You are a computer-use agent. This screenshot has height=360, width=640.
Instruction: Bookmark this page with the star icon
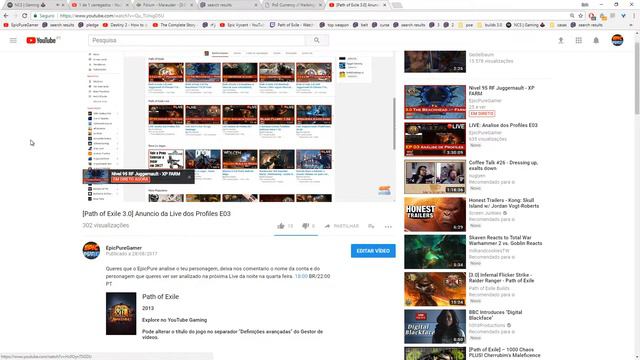point(580,16)
